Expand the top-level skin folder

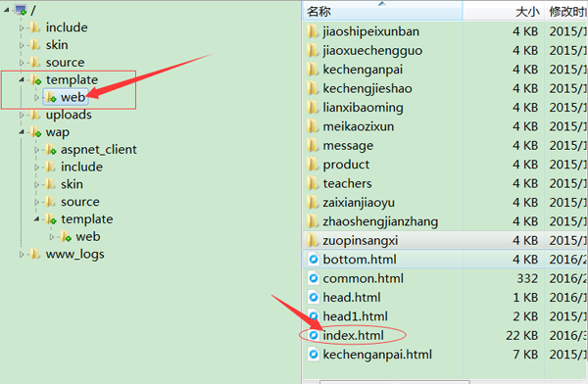coord(22,45)
